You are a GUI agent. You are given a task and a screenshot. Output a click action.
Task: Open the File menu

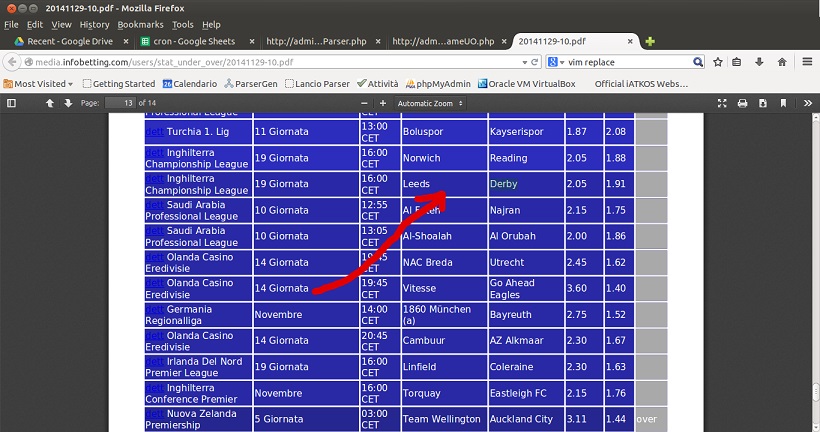(x=11, y=25)
